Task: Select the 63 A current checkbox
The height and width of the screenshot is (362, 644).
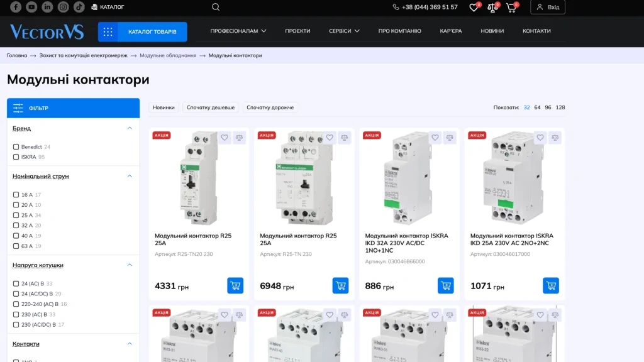Action: 16,246
